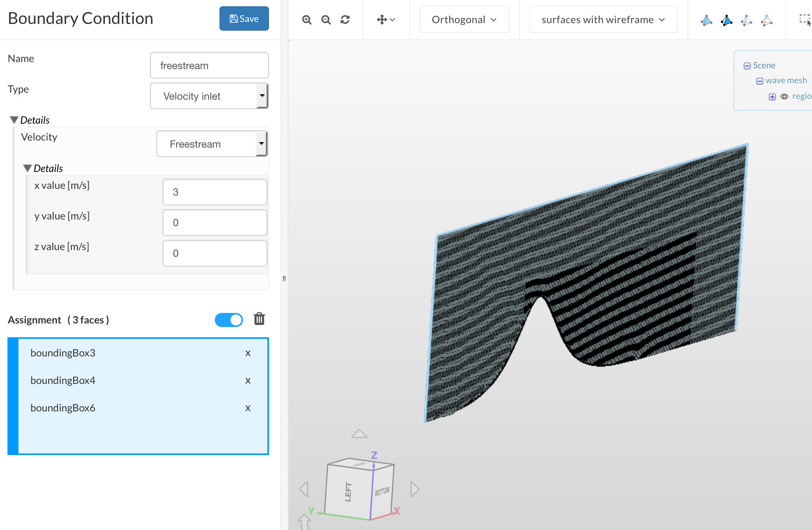This screenshot has width=812, height=530.
Task: Click the zoom out magnifier icon
Action: pos(326,20)
